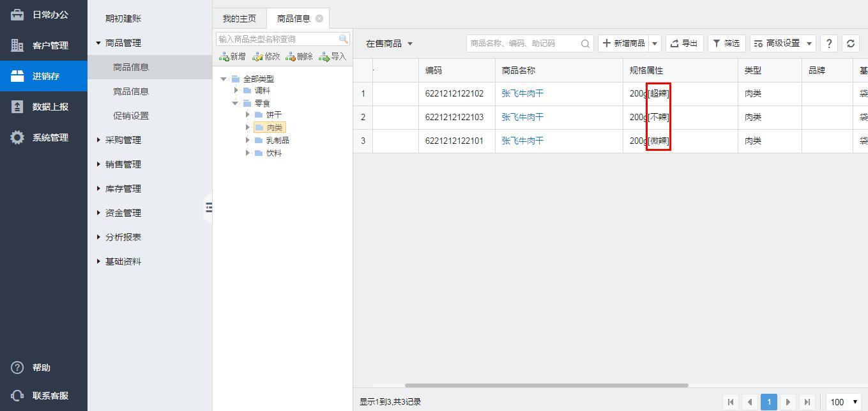
Task: Click the horizontal scrollbar under the table
Action: click(x=546, y=385)
